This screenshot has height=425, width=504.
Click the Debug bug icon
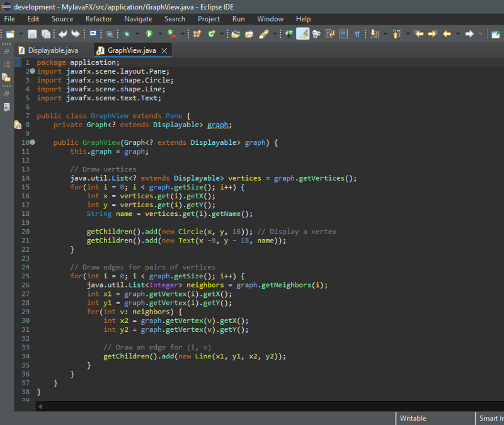pos(127,33)
